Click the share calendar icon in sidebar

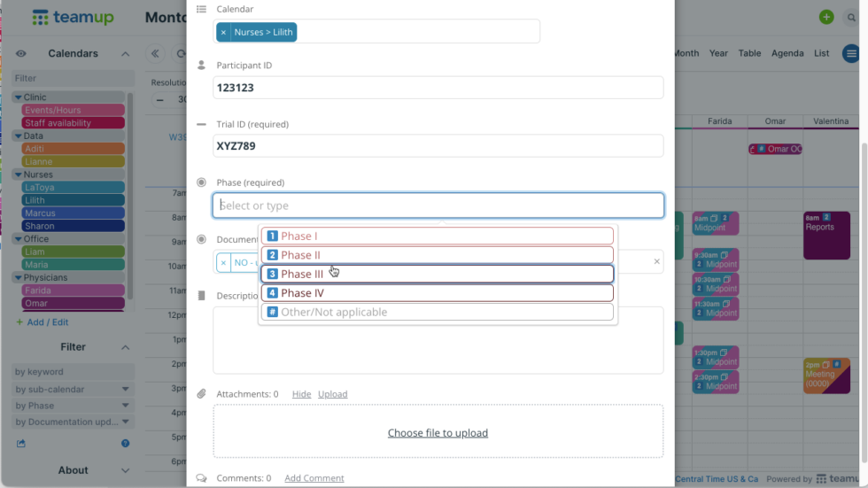(21, 443)
